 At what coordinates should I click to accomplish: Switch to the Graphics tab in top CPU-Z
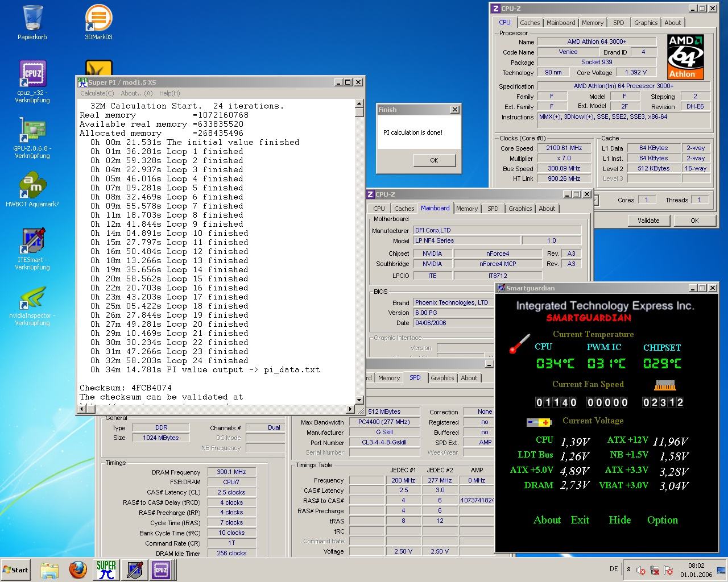(x=646, y=23)
